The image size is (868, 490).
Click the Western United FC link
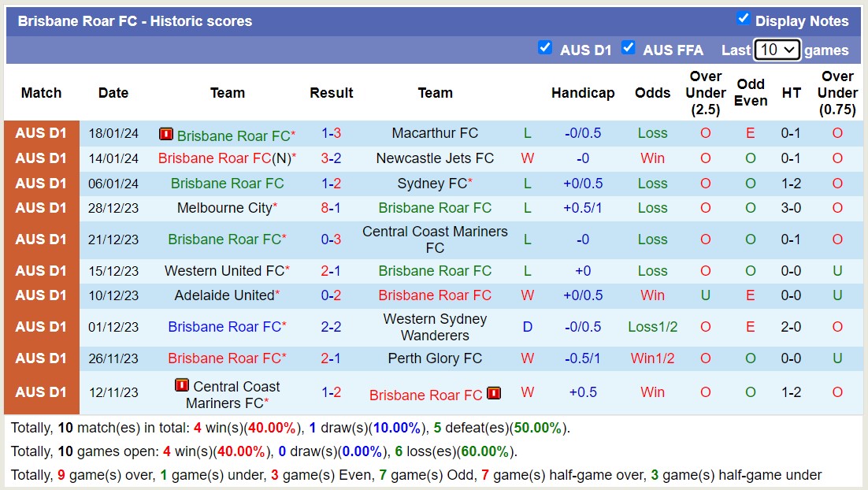(221, 270)
